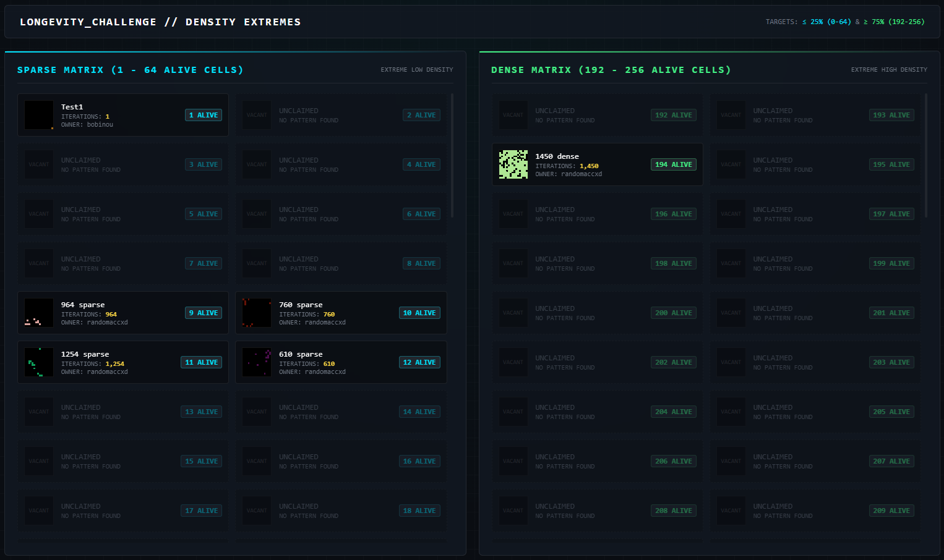The image size is (944, 560).
Task: Open the "964 sparse" pattern title
Action: (x=83, y=305)
